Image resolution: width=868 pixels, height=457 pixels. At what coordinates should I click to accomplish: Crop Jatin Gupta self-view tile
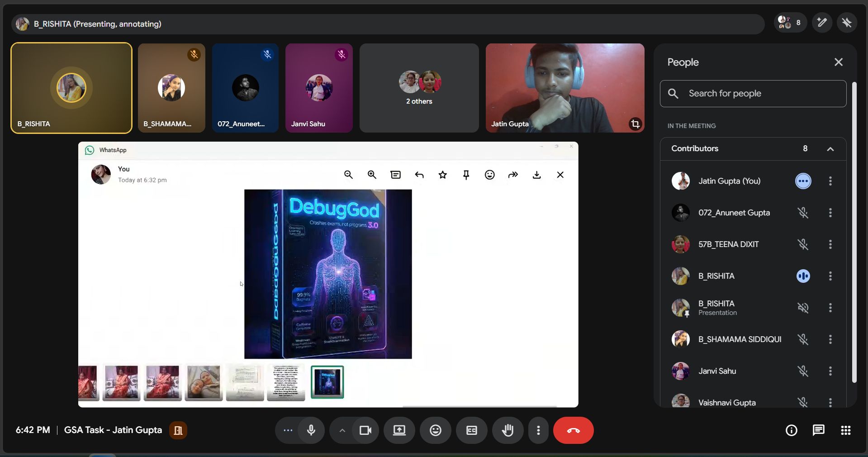[635, 124]
